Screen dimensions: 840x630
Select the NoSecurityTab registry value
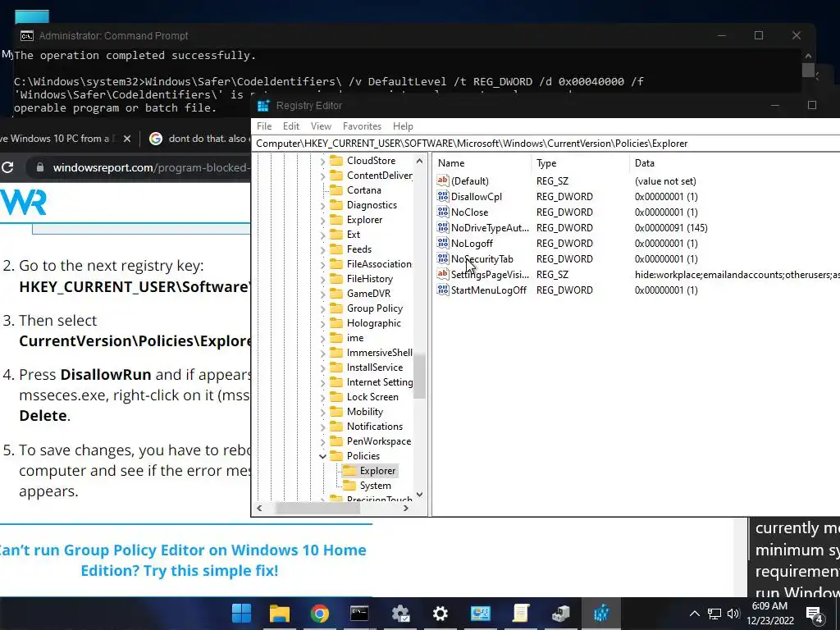pos(482,258)
